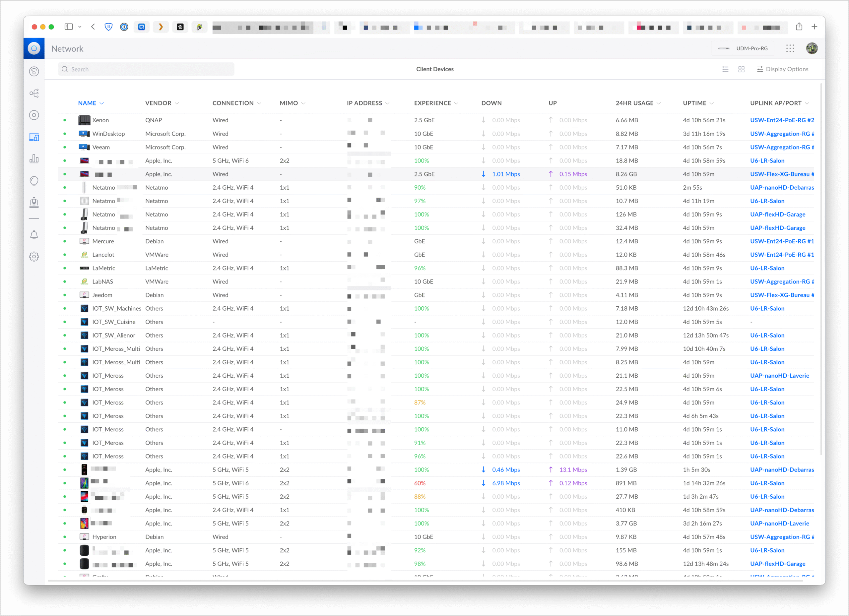The image size is (849, 616).
Task: Click the client Search field
Action: tap(146, 69)
